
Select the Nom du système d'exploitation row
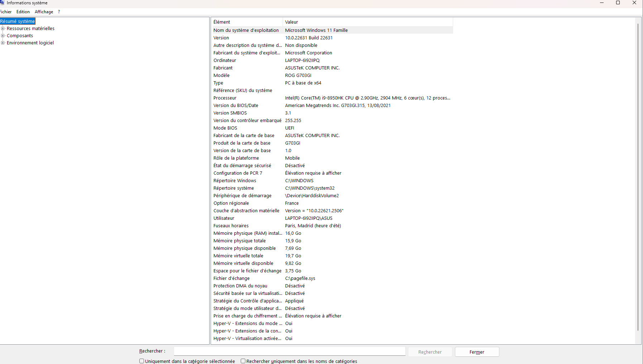coord(332,30)
